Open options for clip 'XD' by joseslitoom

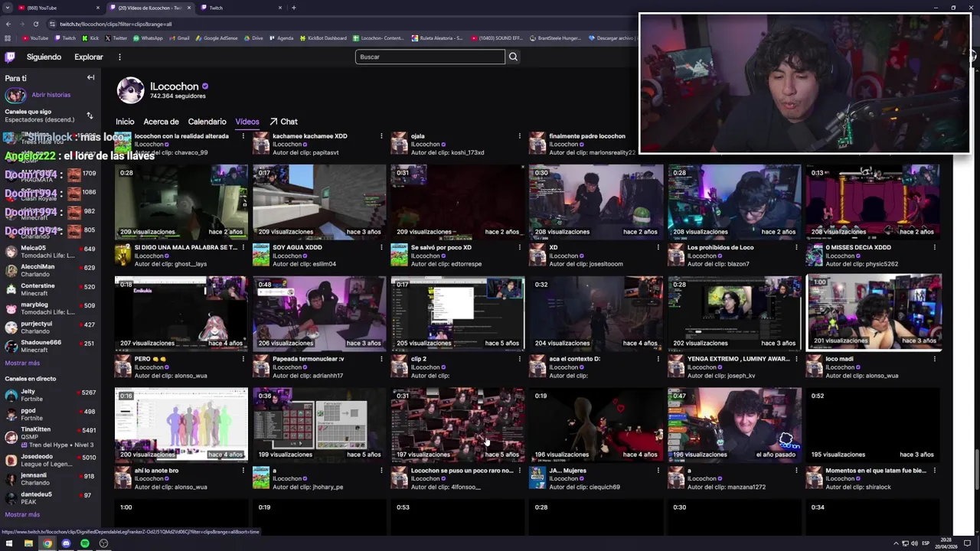pyautogui.click(x=658, y=247)
